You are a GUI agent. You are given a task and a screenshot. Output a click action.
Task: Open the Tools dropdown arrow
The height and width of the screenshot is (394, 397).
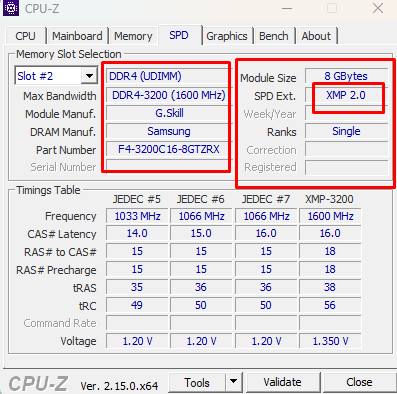click(x=234, y=382)
